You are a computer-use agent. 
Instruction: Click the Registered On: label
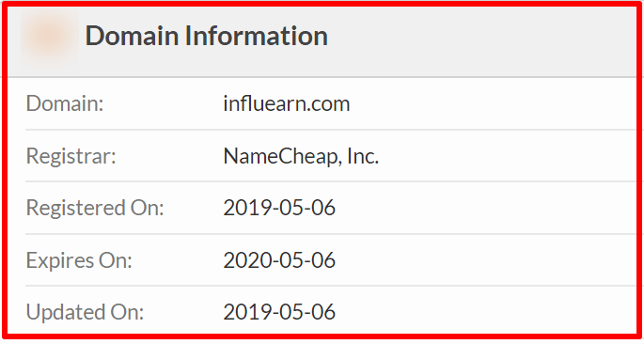tap(95, 208)
